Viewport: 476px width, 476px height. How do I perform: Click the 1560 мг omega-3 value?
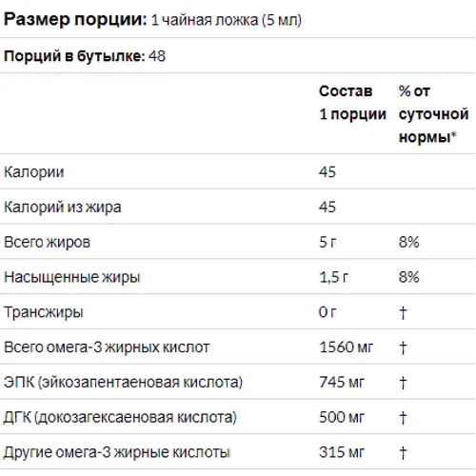[347, 347]
